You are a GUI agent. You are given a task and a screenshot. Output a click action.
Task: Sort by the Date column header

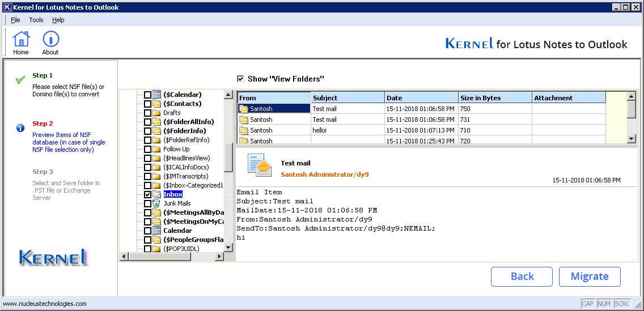(421, 97)
